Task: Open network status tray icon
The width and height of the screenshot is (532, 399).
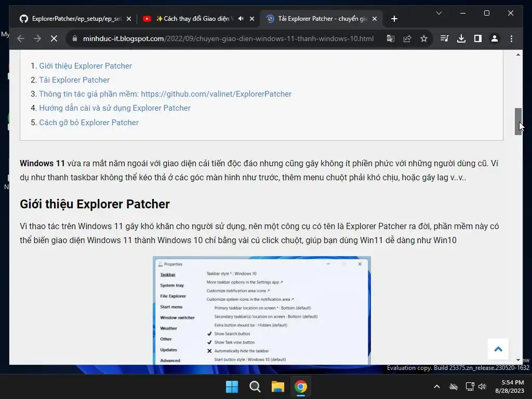Action: (x=470, y=387)
